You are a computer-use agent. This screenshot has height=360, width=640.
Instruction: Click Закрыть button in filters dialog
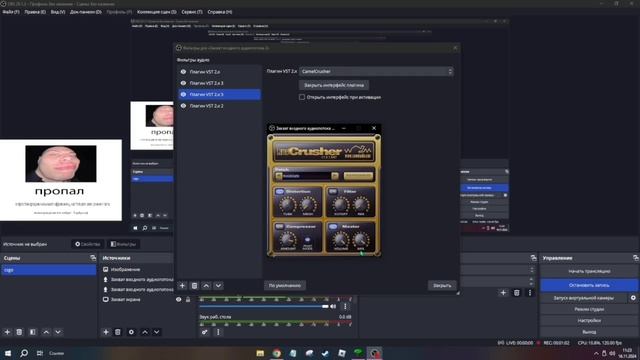[442, 286]
